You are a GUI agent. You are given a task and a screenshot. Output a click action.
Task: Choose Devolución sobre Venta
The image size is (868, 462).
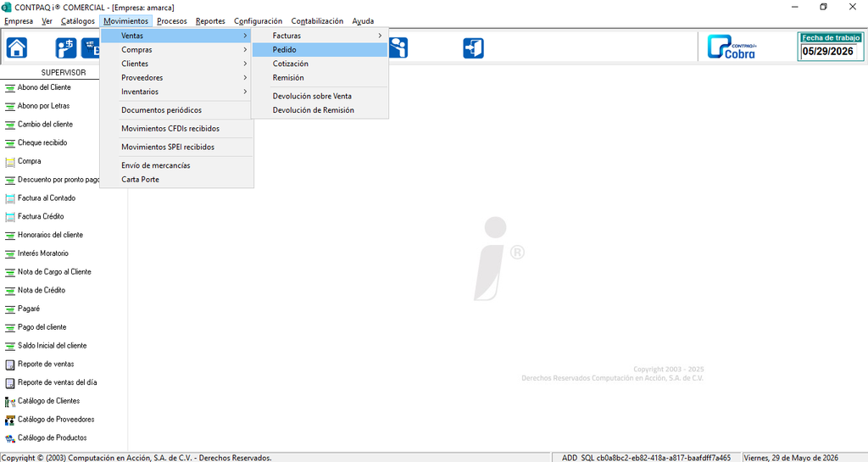[x=320, y=97]
